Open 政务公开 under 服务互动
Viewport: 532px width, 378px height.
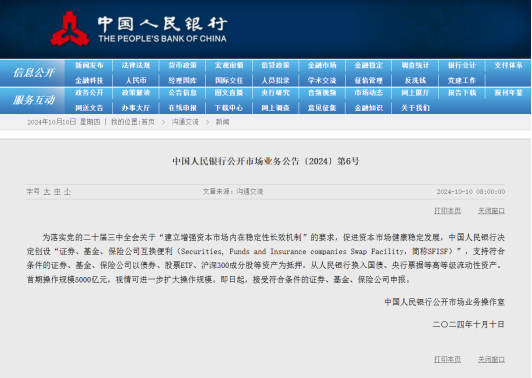click(x=89, y=93)
